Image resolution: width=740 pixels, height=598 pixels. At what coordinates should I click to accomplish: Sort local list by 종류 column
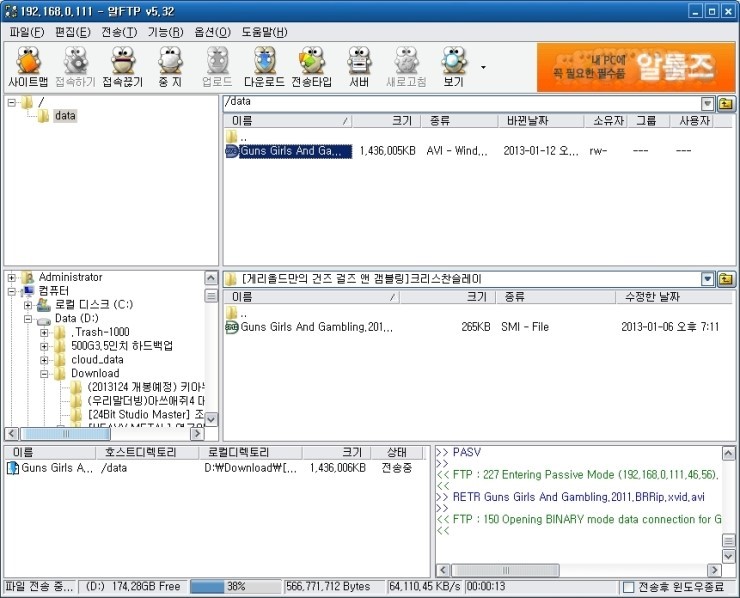[555, 297]
